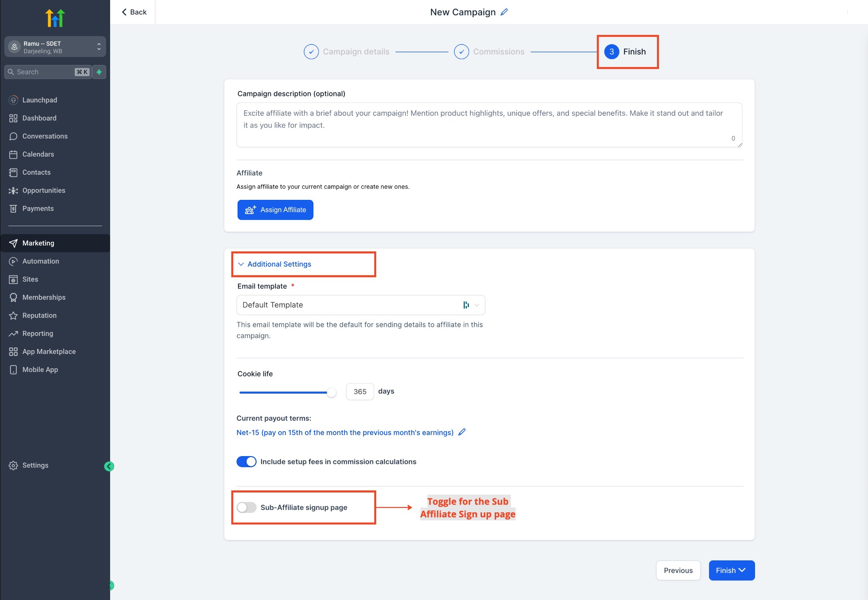The width and height of the screenshot is (868, 600).
Task: Enable Sub-Affiliate signup page toggle
Action: (x=247, y=508)
